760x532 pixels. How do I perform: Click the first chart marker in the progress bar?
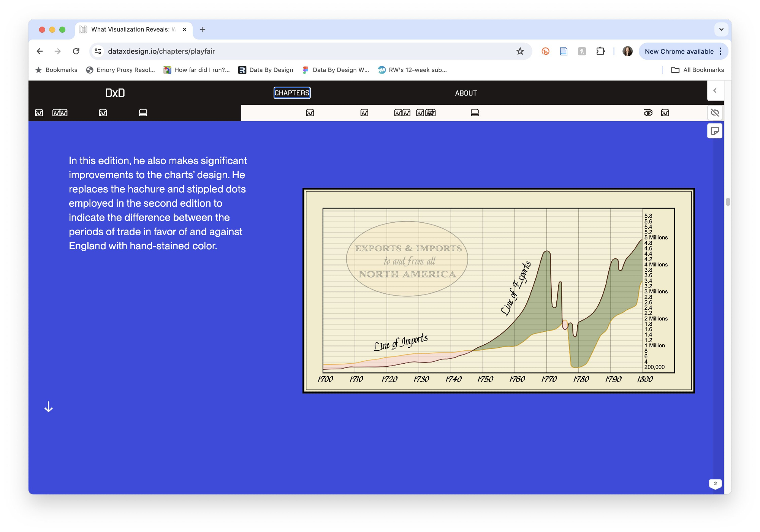coord(39,112)
